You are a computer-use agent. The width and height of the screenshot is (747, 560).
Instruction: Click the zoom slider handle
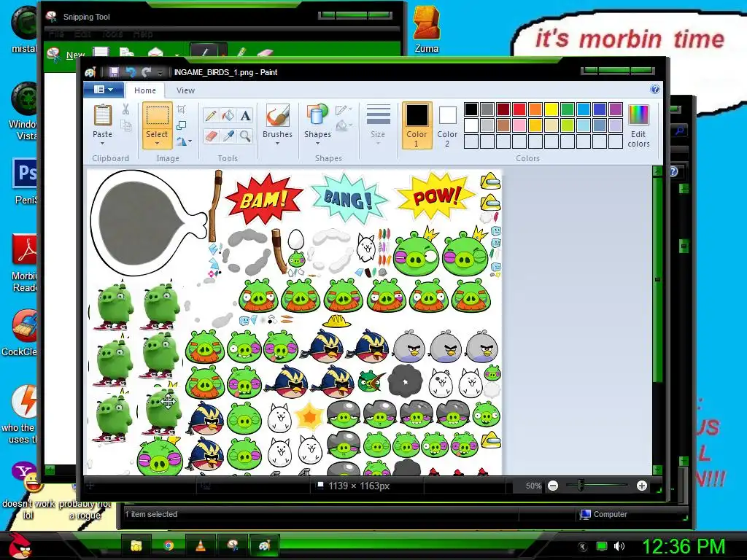pos(580,486)
